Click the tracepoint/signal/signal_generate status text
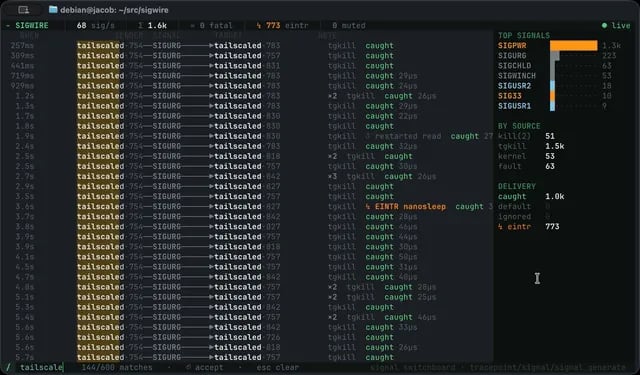The height and width of the screenshot is (375, 640). [x=547, y=367]
